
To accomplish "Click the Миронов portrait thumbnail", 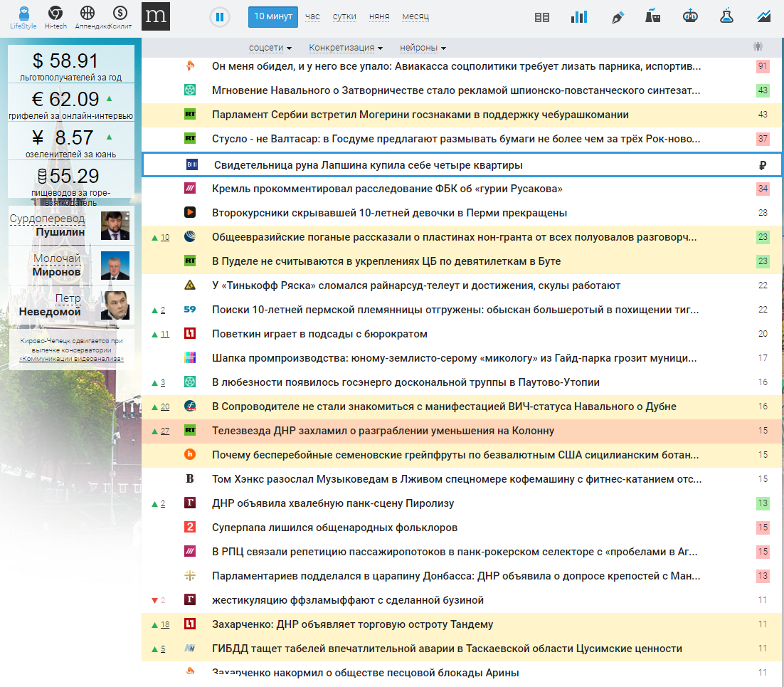I will (x=115, y=266).
